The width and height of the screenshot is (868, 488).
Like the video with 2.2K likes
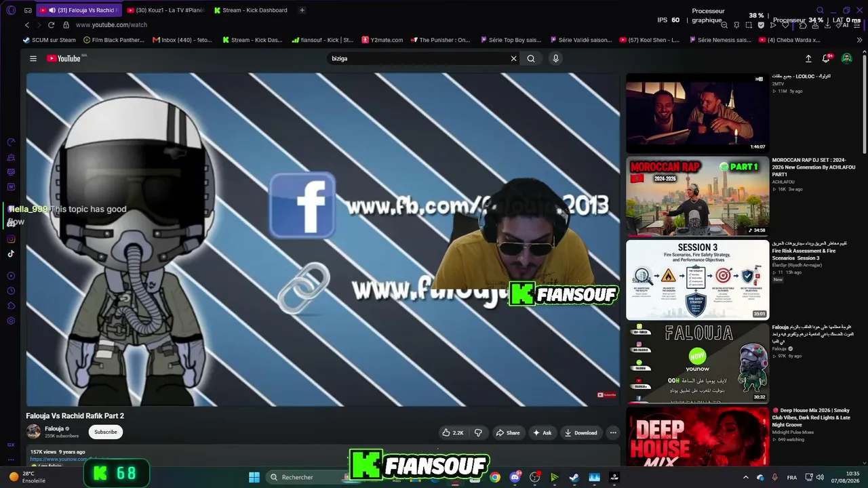(x=453, y=432)
